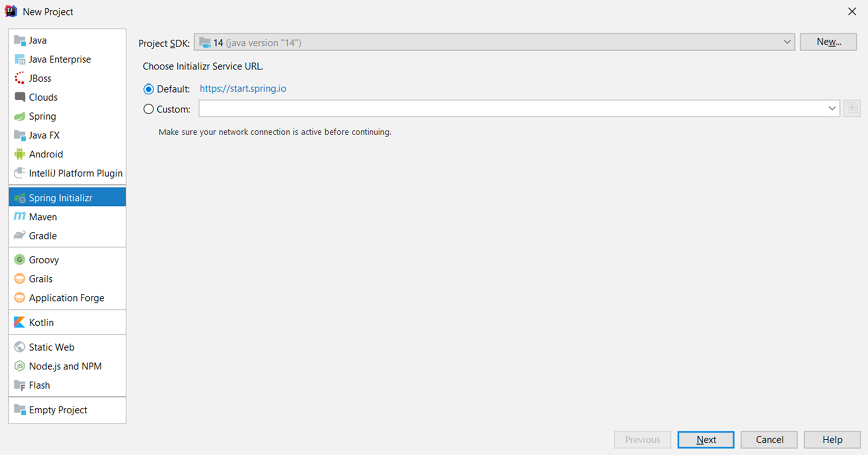Click the New... SDK button
Screen dimensions: 868x455
828,42
